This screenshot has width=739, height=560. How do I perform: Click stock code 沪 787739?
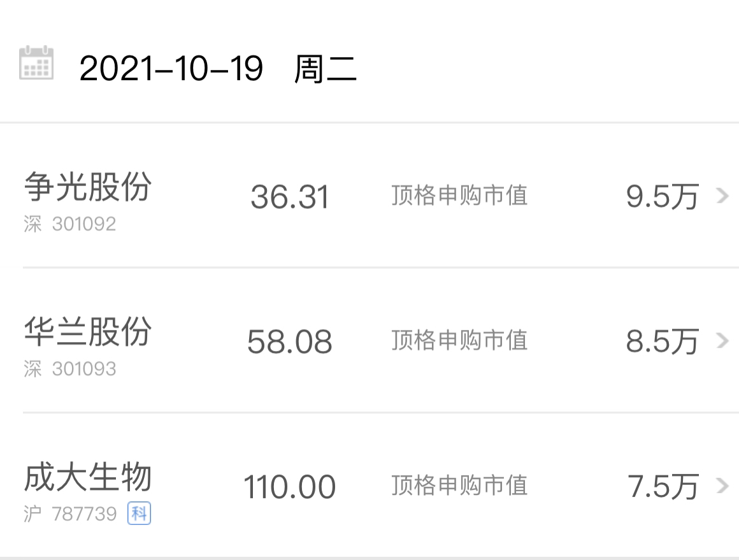69,513
